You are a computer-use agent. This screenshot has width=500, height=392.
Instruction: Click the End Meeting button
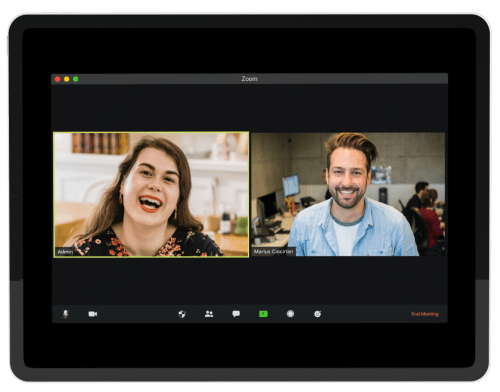click(425, 314)
